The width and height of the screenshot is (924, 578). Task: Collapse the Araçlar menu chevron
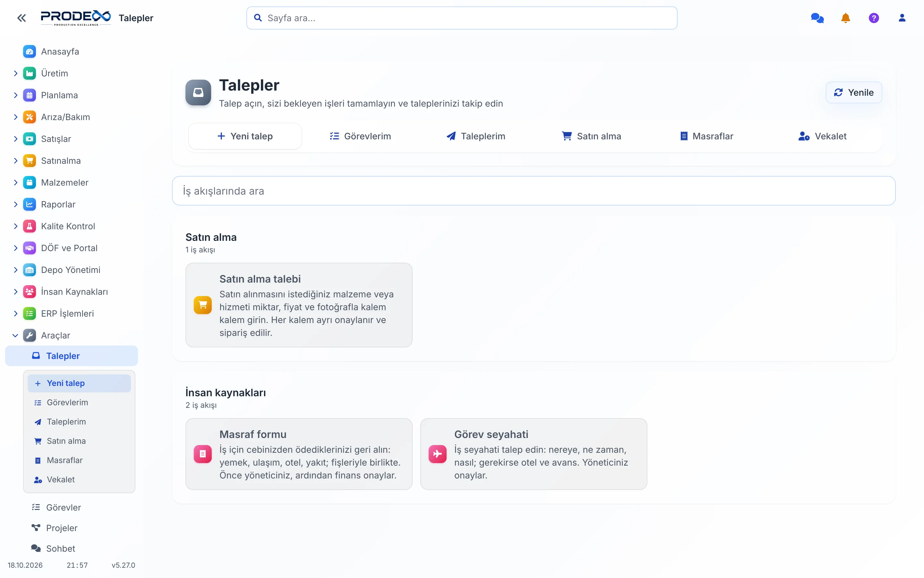tap(15, 335)
